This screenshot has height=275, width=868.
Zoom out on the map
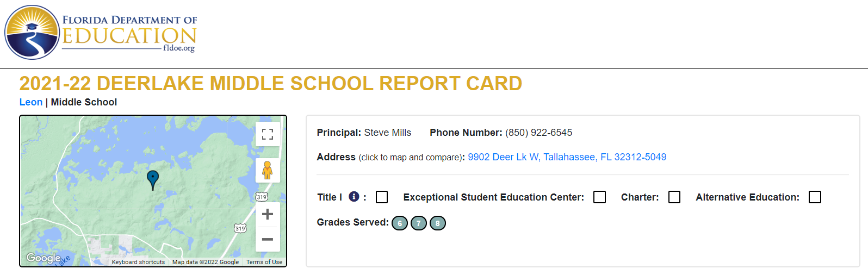268,239
